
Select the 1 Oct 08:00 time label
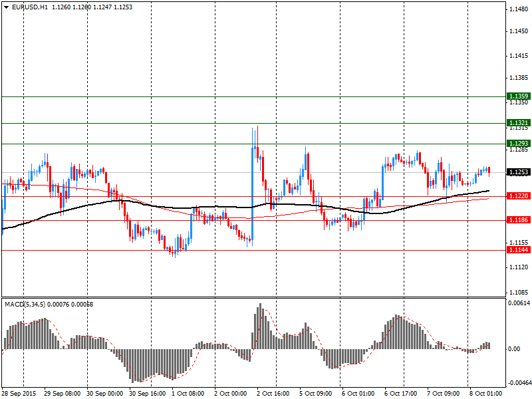point(188,394)
